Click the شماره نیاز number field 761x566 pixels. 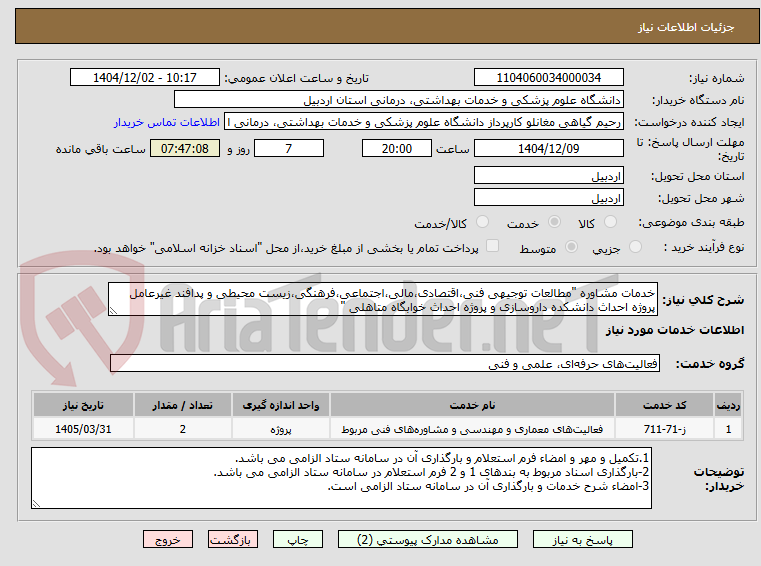pyautogui.click(x=548, y=78)
